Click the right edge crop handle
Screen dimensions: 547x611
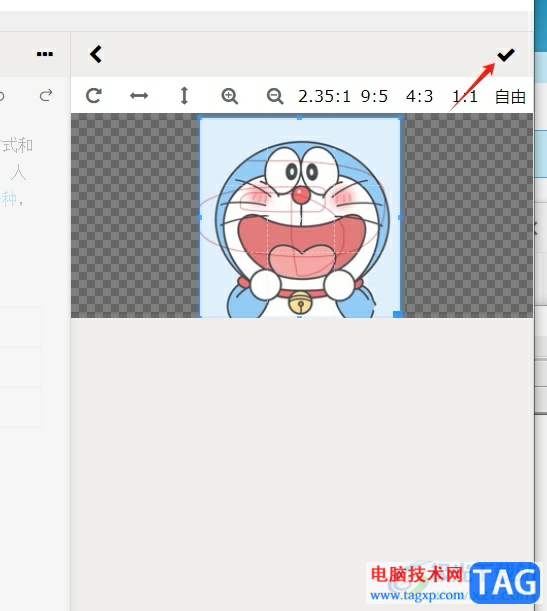(x=400, y=218)
